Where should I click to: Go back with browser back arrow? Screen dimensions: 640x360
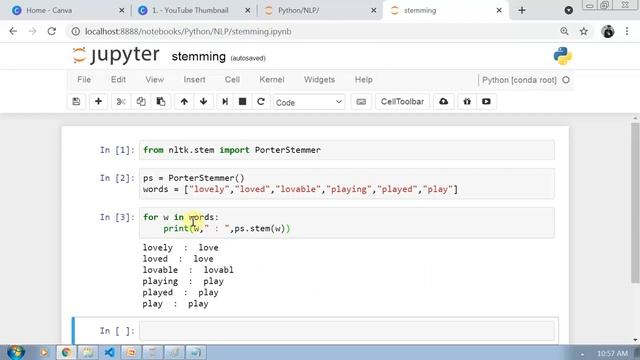point(13,31)
